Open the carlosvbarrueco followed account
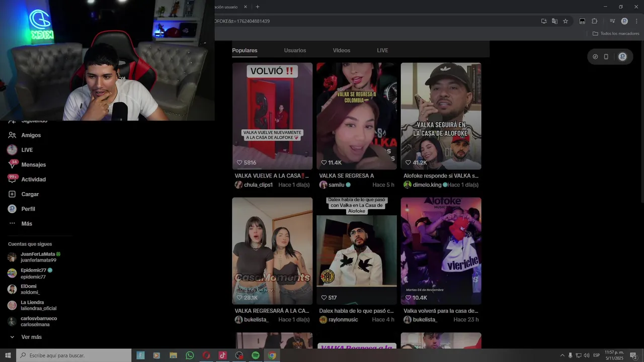The image size is (644, 362). (32, 321)
